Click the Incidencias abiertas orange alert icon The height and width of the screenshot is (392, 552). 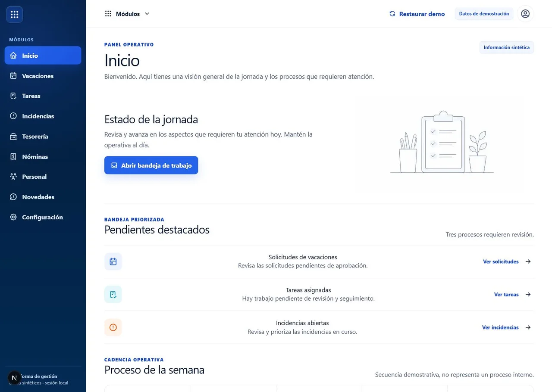click(113, 327)
